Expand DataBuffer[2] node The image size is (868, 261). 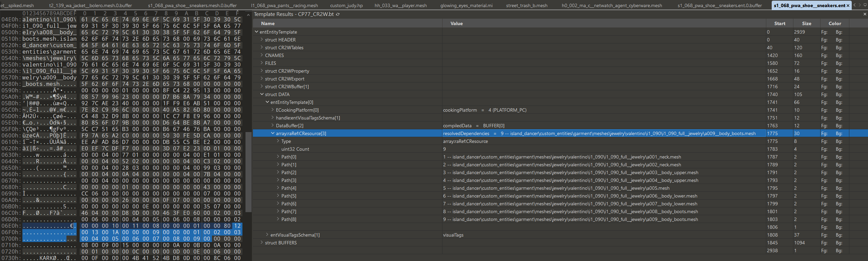[273, 125]
